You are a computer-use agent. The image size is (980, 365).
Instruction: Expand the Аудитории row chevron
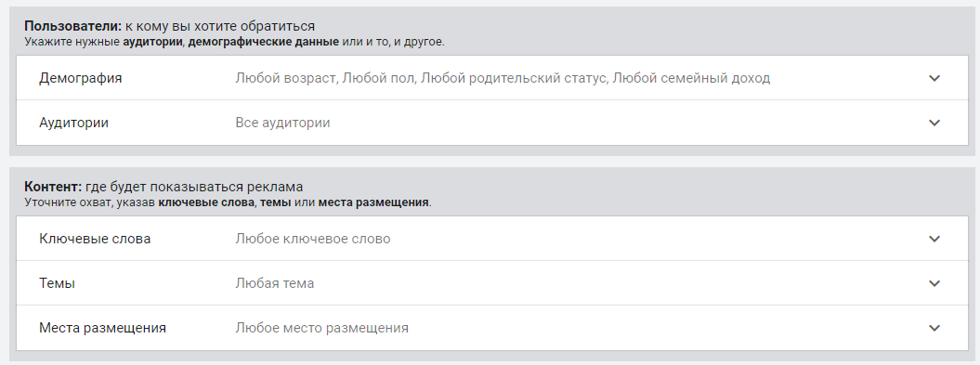(934, 123)
